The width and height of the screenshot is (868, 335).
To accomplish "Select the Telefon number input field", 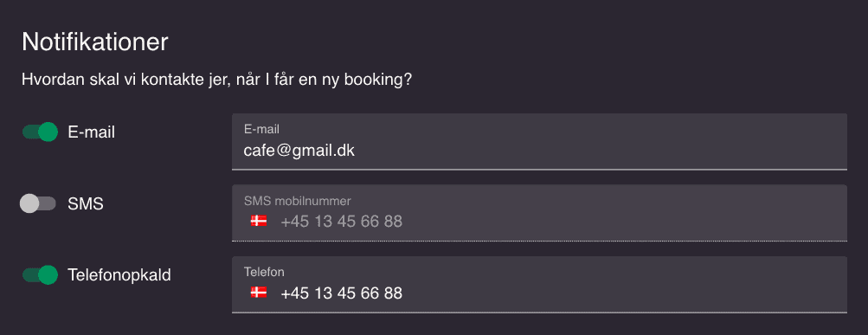I will [x=539, y=285].
